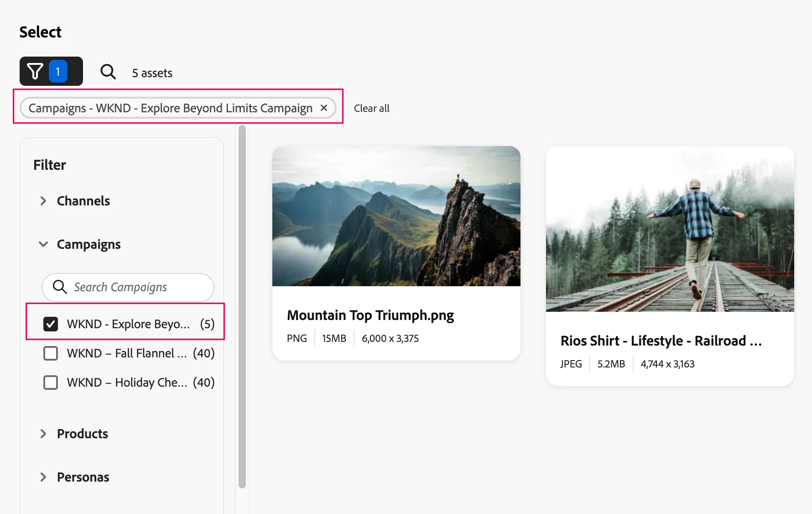Click the Mountain Top Triumph.png title
This screenshot has height=514, width=812.
click(x=370, y=315)
